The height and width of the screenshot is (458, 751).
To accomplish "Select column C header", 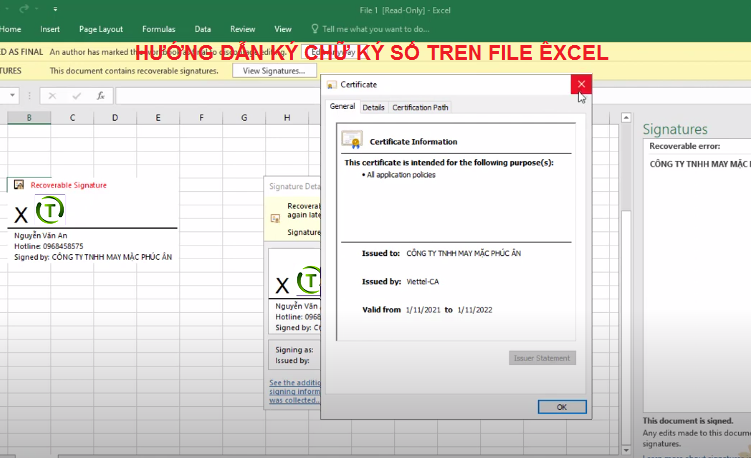I will click(72, 117).
